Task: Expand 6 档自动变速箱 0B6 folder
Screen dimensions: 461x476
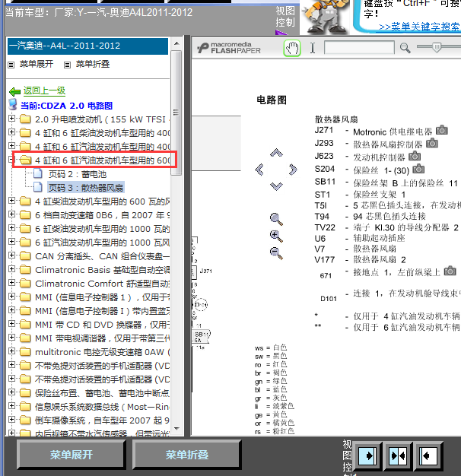Action: 11,214
